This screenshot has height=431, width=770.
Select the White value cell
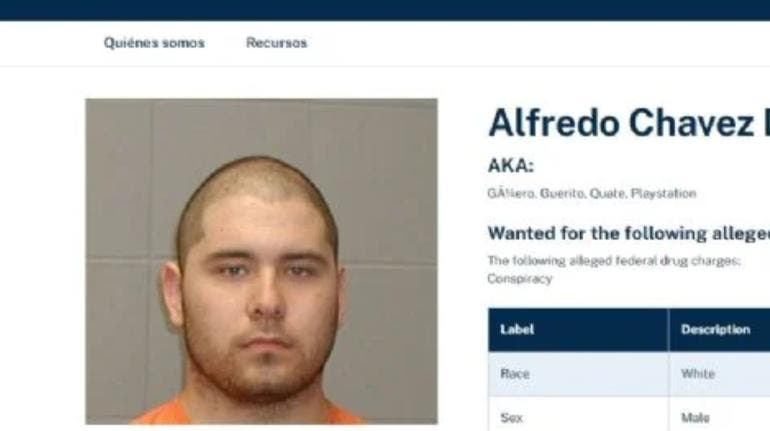[x=719, y=374]
